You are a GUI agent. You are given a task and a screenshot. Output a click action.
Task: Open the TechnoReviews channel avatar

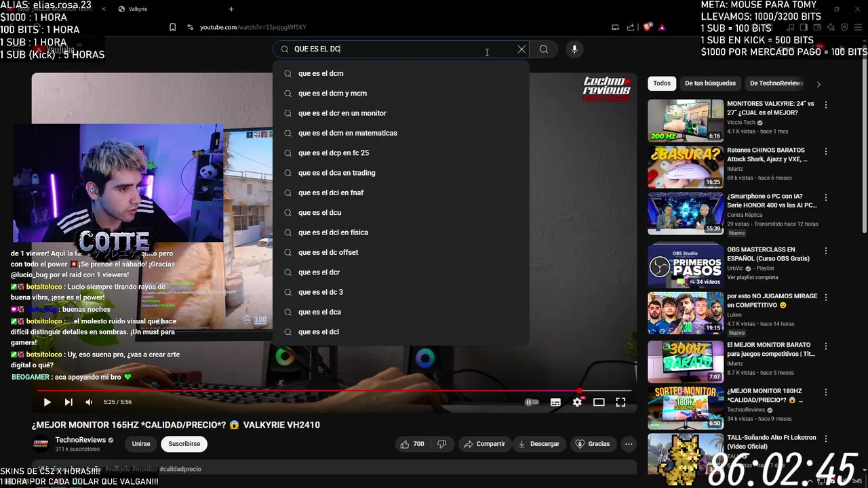41,444
